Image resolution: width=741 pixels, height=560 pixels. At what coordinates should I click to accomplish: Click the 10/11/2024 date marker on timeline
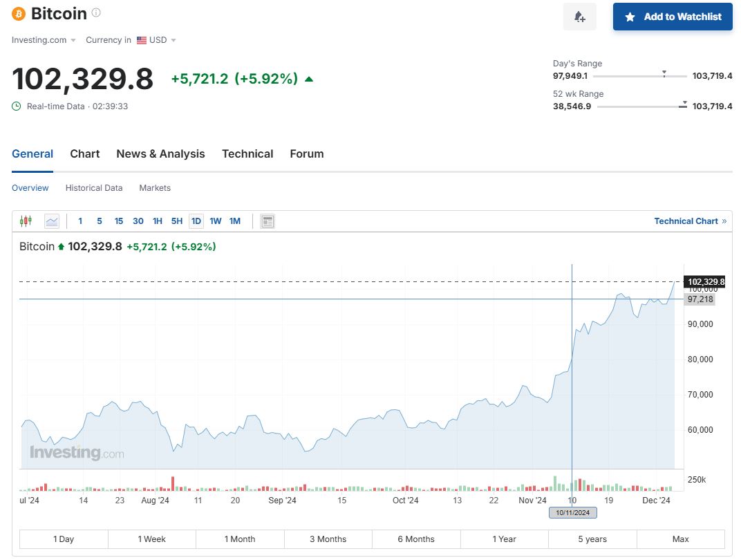572,513
